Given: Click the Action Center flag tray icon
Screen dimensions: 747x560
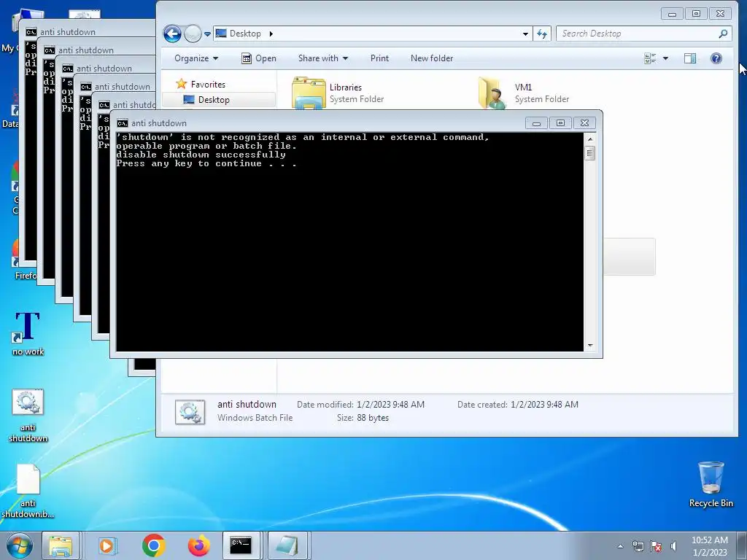Looking at the screenshot, I should coord(656,546).
